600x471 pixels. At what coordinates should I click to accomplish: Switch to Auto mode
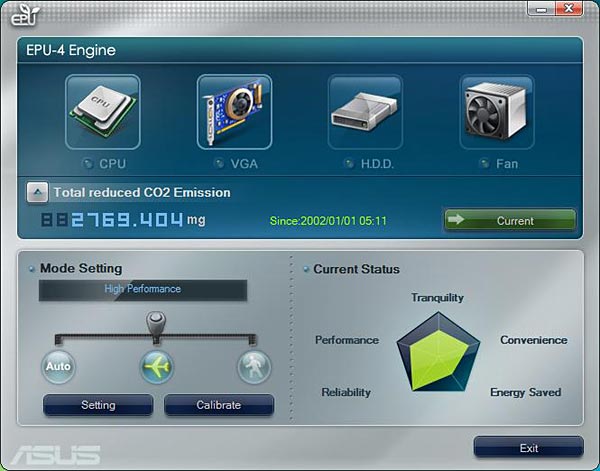click(58, 367)
